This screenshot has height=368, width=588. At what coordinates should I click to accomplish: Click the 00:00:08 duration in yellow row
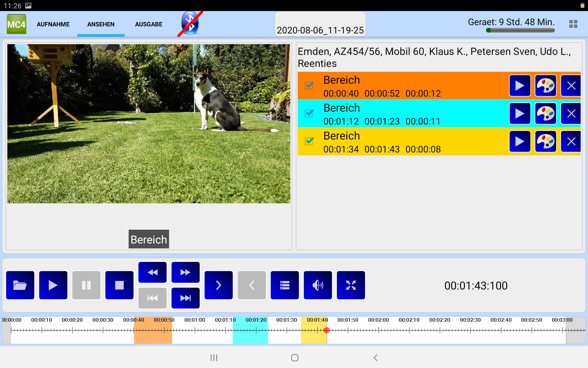tap(423, 149)
